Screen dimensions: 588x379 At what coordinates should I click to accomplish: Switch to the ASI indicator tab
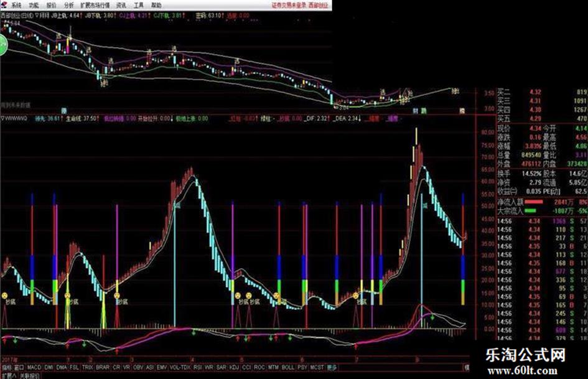[x=150, y=367]
